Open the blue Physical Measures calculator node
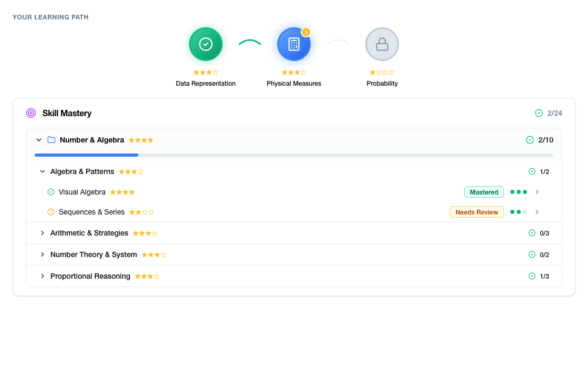588x368 pixels. click(x=294, y=44)
